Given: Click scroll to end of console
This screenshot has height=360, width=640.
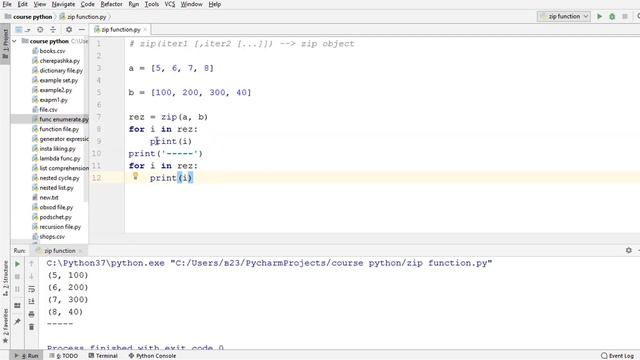Looking at the screenshot, I should 31,302.
